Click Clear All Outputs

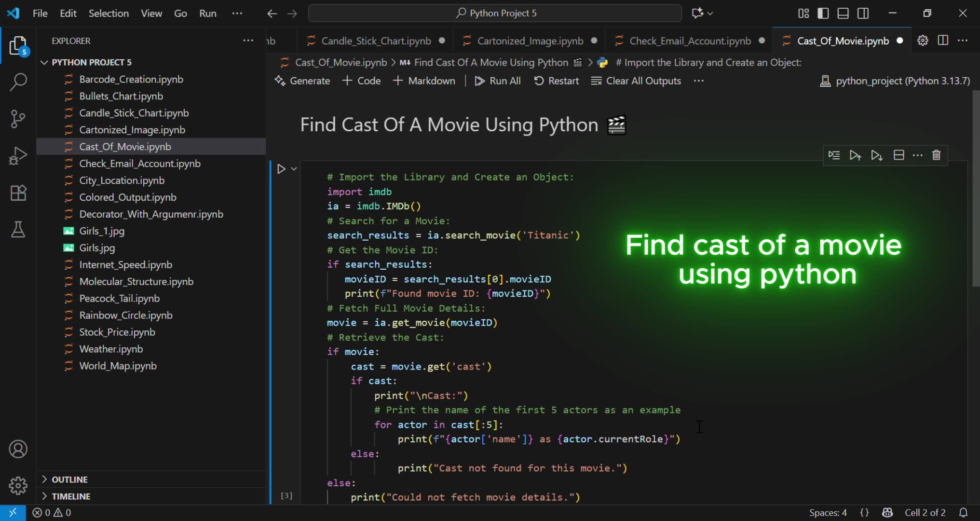(x=636, y=81)
